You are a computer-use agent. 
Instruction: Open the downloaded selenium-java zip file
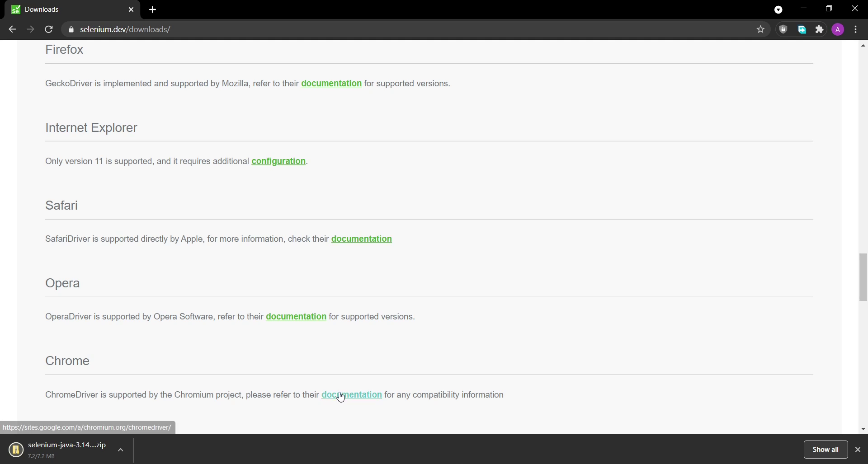coord(67,445)
